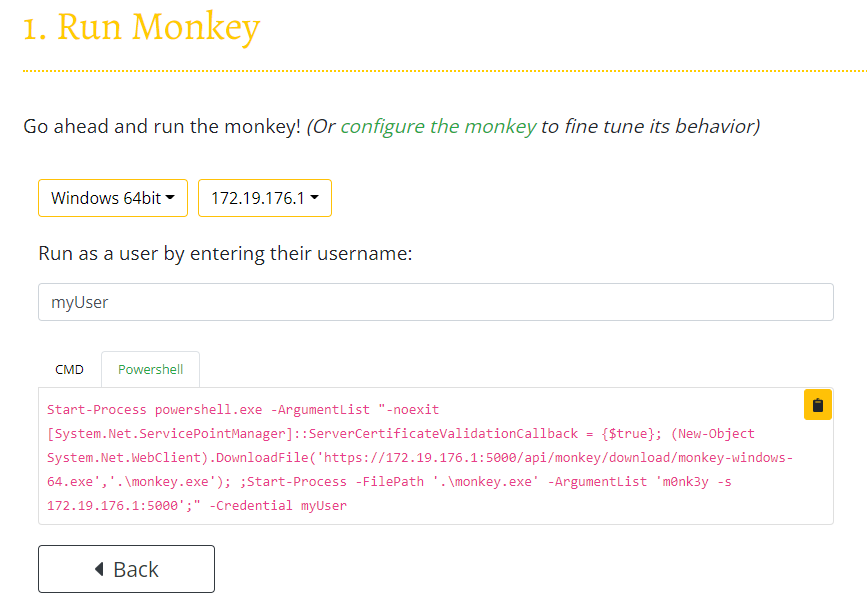Select the Powershell tab

pos(150,369)
